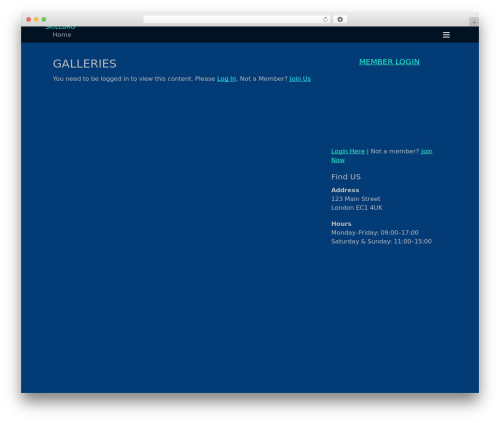The image size is (500, 423).
Task: Click the Address label
Action: (x=345, y=190)
